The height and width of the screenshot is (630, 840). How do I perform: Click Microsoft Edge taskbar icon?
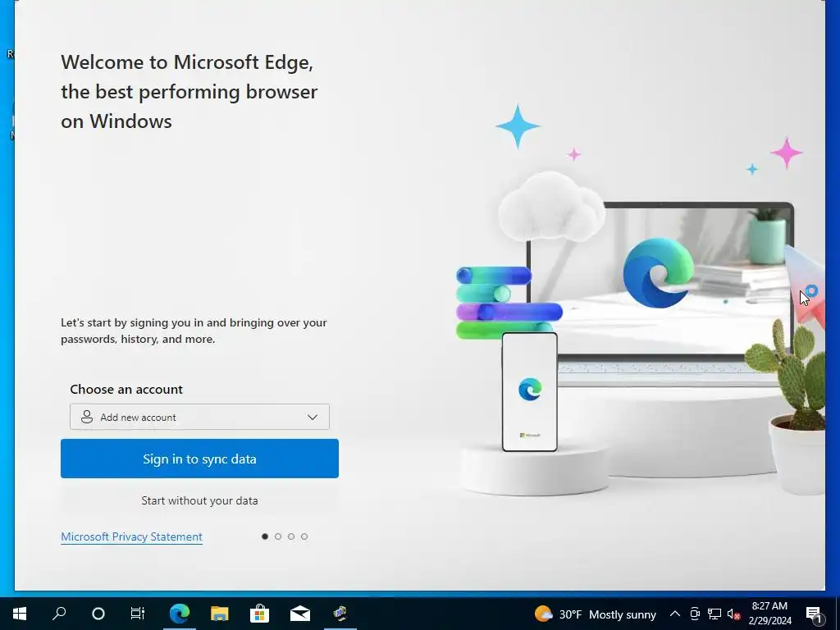[180, 614]
